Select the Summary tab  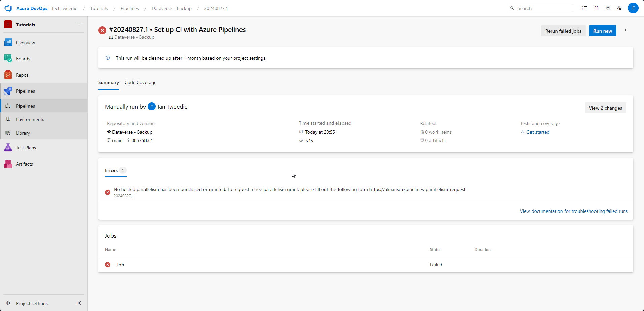click(x=108, y=82)
